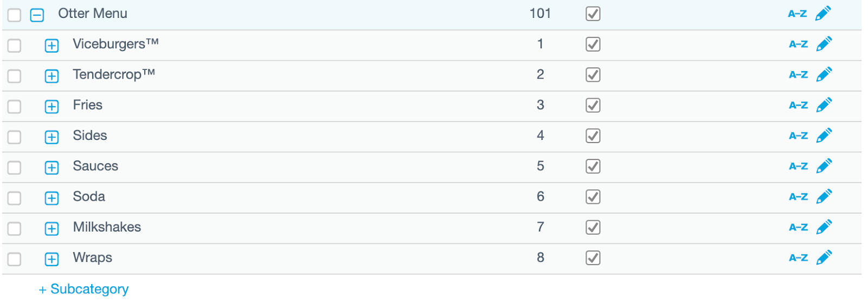Click the pencil icon on the Milkshakes row

point(824,227)
